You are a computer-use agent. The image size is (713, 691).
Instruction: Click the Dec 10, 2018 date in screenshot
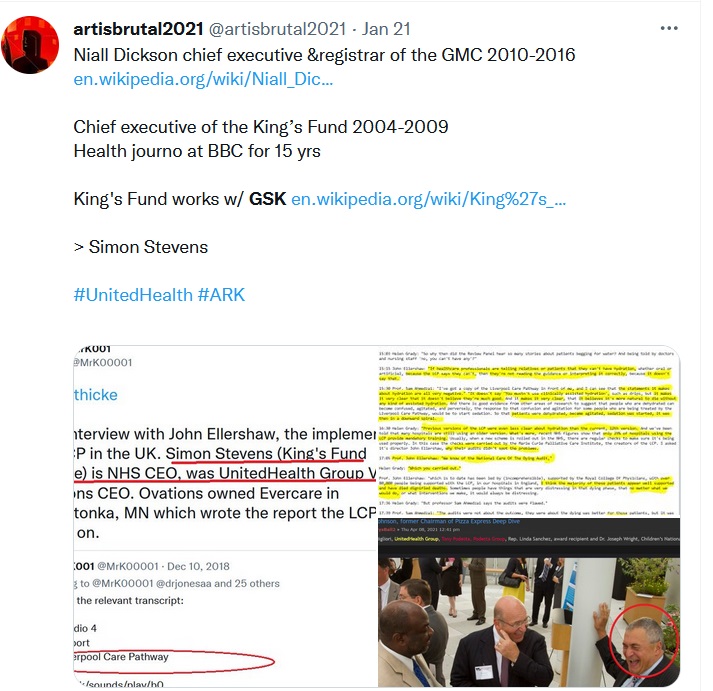coord(198,566)
